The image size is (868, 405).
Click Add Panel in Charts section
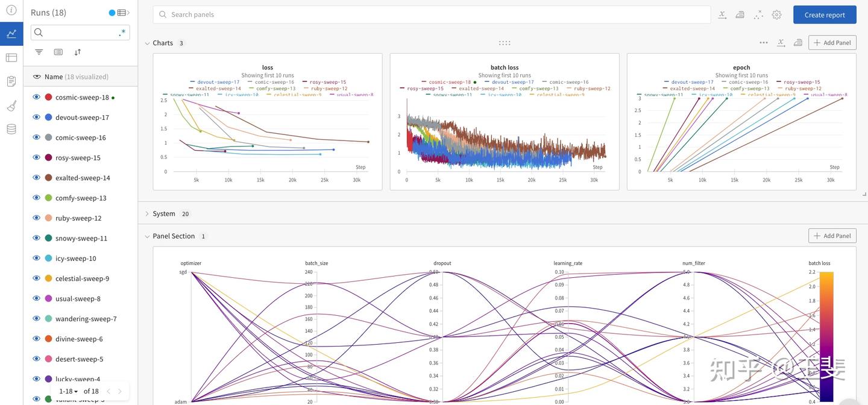[x=832, y=43]
